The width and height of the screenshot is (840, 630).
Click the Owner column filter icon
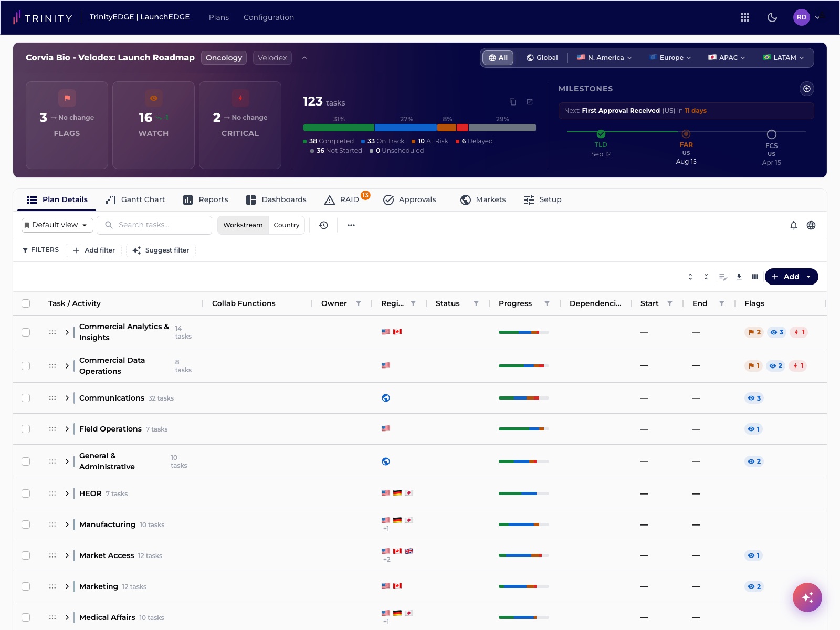(x=359, y=303)
